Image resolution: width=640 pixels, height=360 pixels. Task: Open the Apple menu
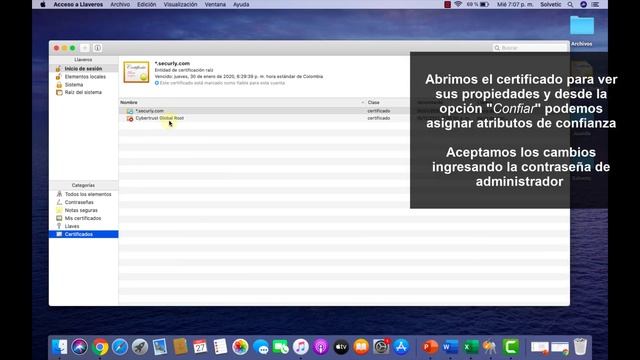pos(43,4)
